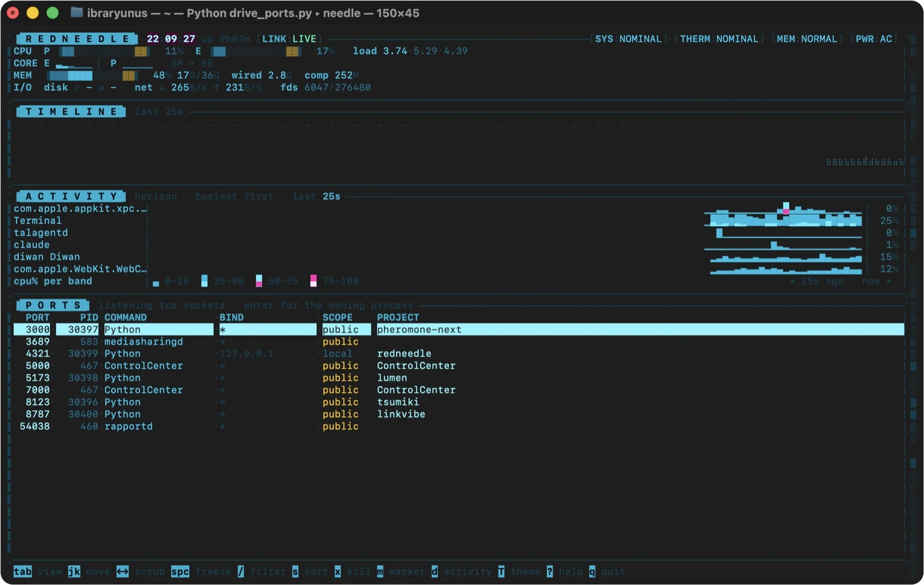
Task: Click the COMMAND column header
Action: [x=126, y=318]
